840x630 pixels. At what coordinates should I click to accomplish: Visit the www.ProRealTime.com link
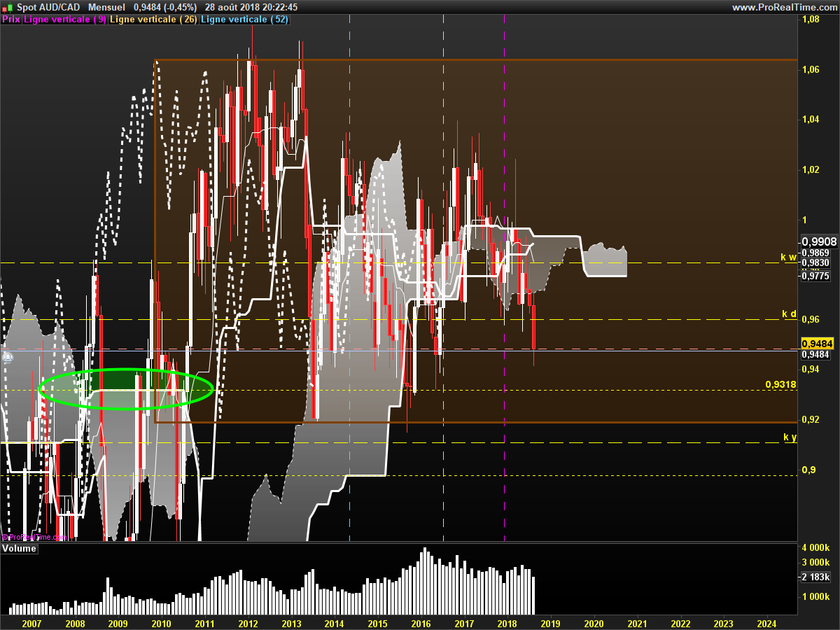click(x=783, y=7)
